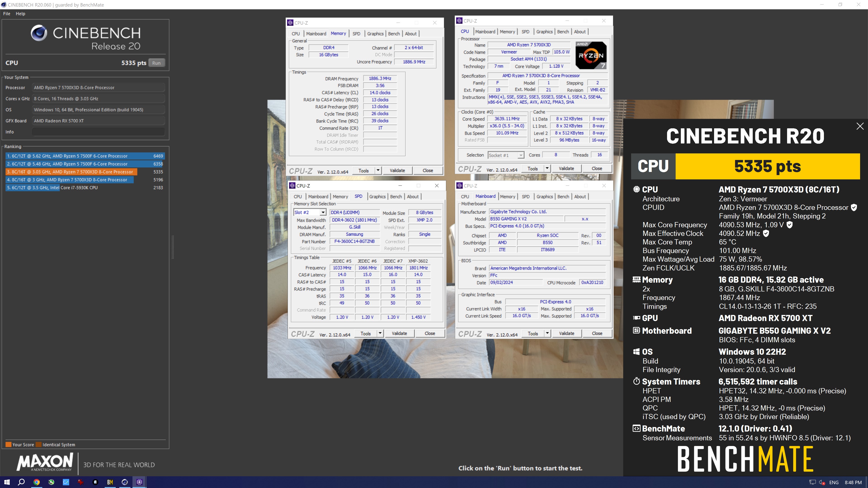This screenshot has width=868, height=488.
Task: Open the Socket #1 selection dropdown
Action: tap(521, 155)
